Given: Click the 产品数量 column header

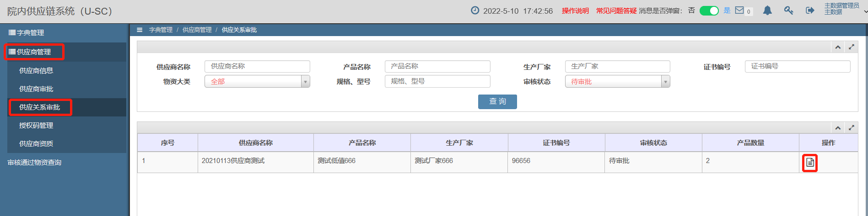Looking at the screenshot, I should (750, 143).
